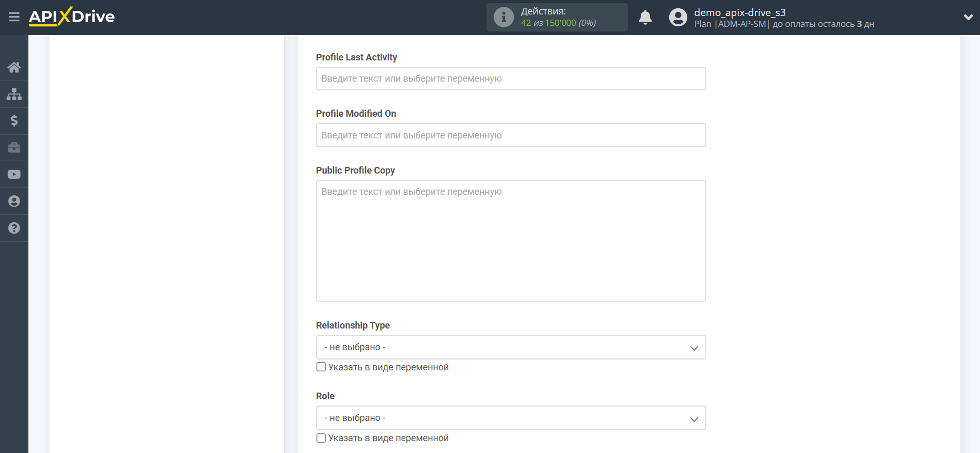Click the ApiX-Drive logo

click(x=72, y=17)
